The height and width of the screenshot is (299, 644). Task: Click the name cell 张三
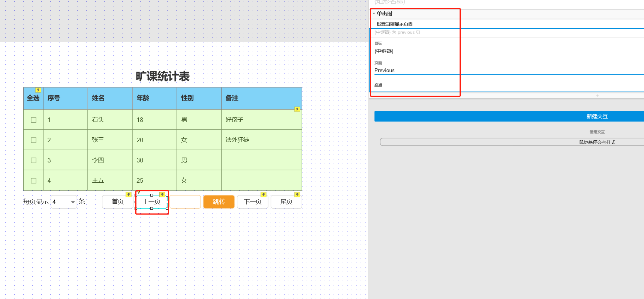[x=110, y=140]
